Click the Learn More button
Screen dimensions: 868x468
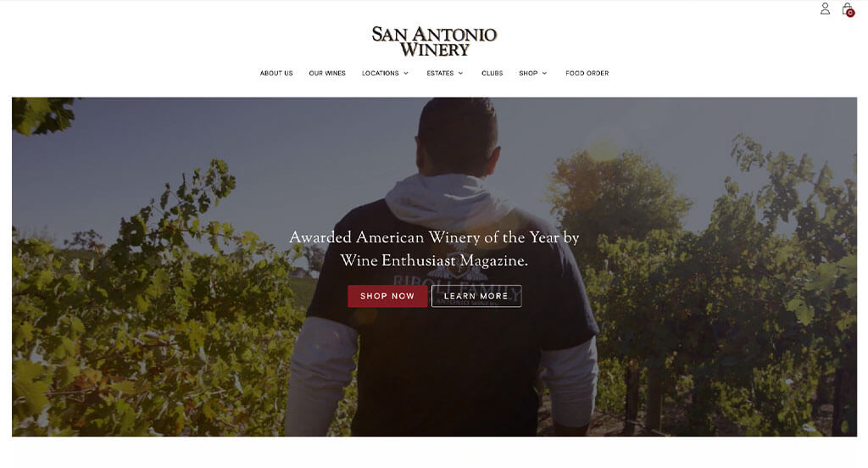click(476, 296)
